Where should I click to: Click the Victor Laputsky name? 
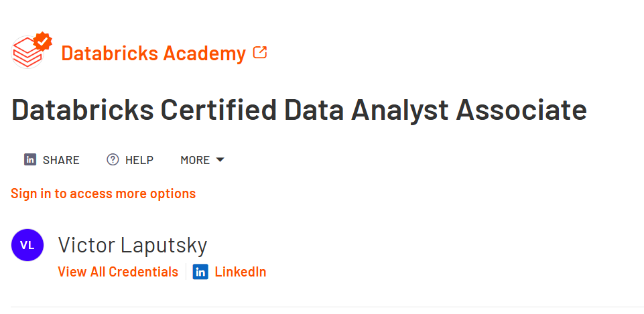coord(133,244)
